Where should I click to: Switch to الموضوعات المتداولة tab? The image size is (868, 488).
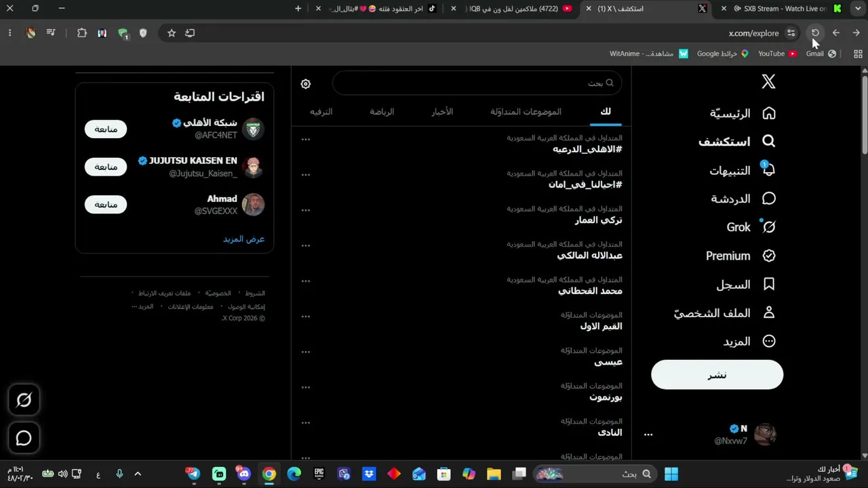pyautogui.click(x=526, y=112)
